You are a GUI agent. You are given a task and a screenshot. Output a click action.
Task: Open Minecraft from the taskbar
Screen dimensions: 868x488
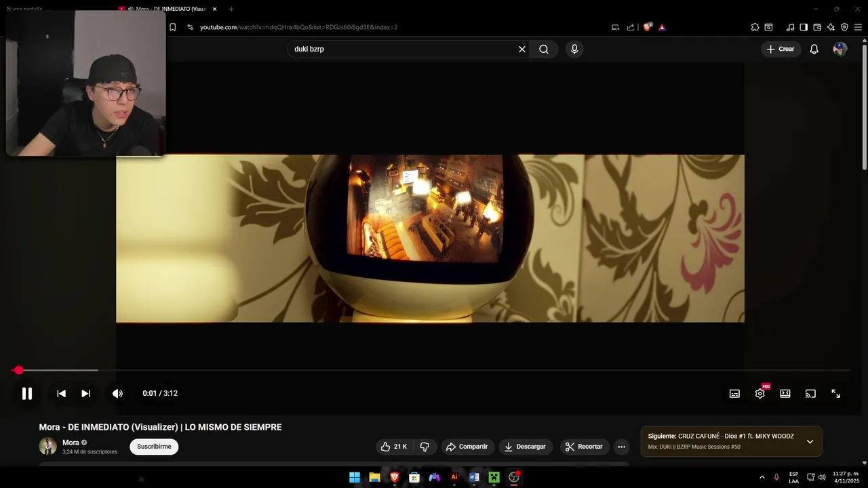(x=494, y=477)
